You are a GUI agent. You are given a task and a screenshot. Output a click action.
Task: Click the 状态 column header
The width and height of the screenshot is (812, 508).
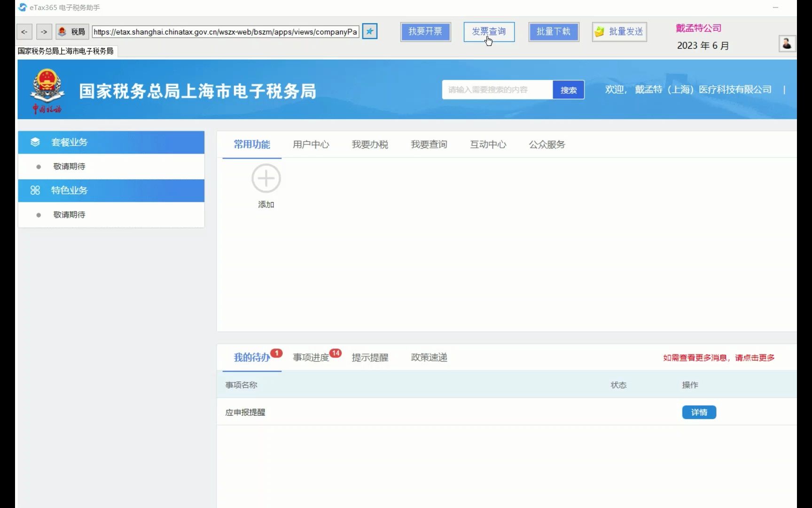619,385
